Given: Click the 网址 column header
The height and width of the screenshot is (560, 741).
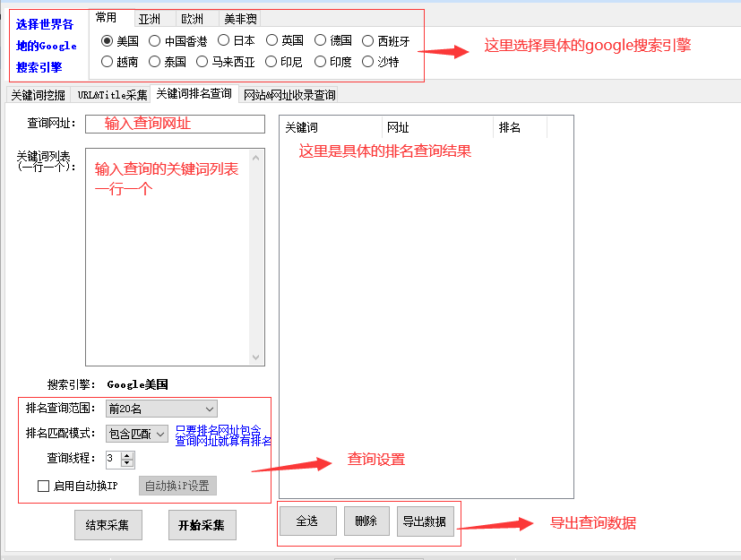Looking at the screenshot, I should [x=437, y=127].
